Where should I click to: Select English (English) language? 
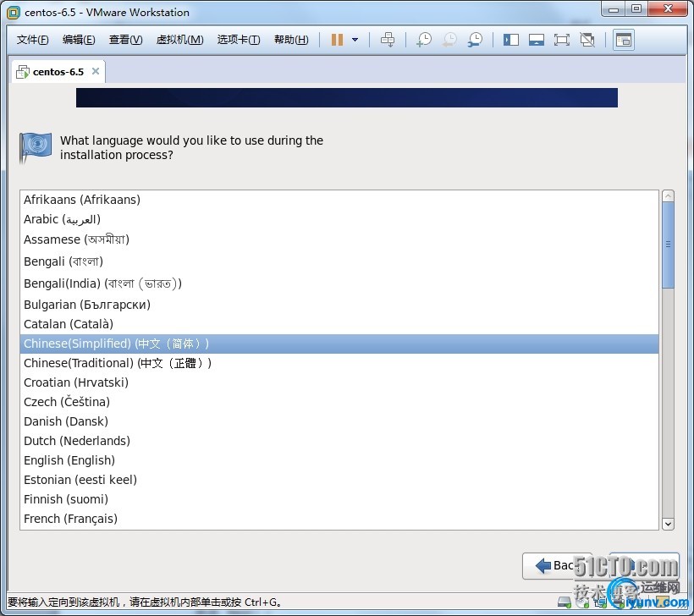[x=339, y=460]
